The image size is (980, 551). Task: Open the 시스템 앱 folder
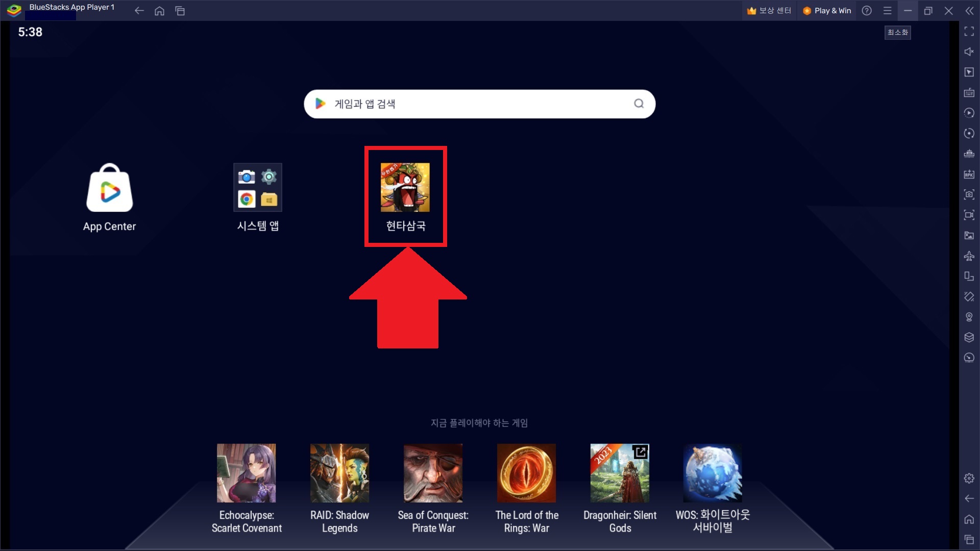point(258,197)
